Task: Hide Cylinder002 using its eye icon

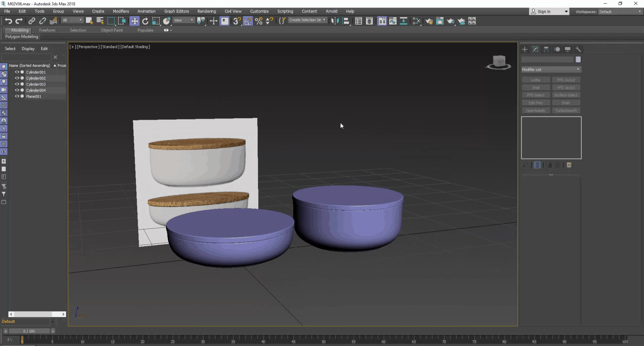Action: click(17, 78)
